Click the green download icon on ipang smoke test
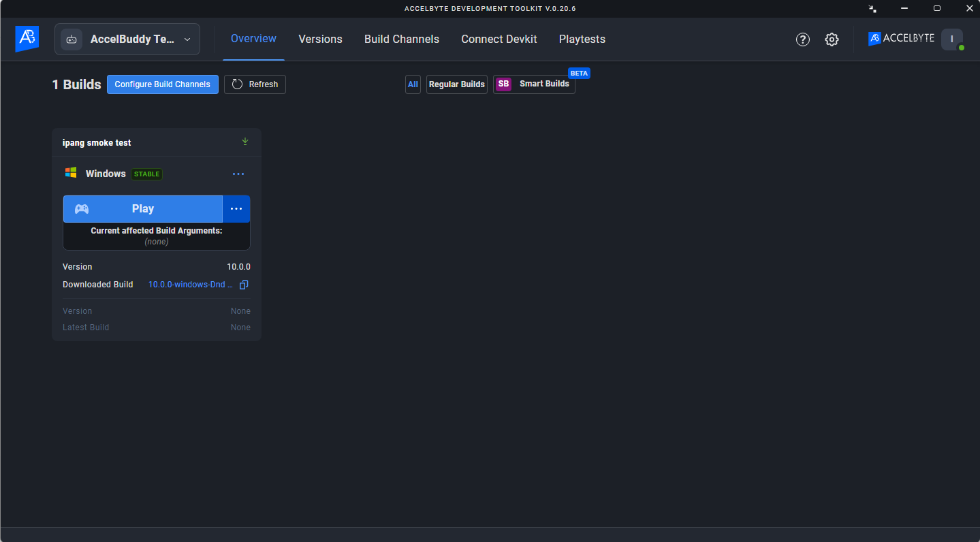This screenshot has width=980, height=542. point(245,142)
